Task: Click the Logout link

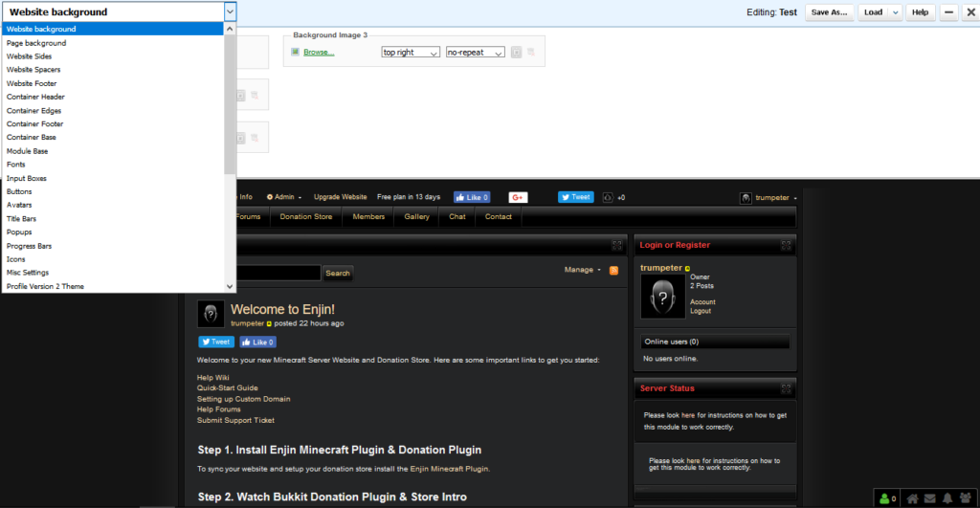Action: pos(701,311)
